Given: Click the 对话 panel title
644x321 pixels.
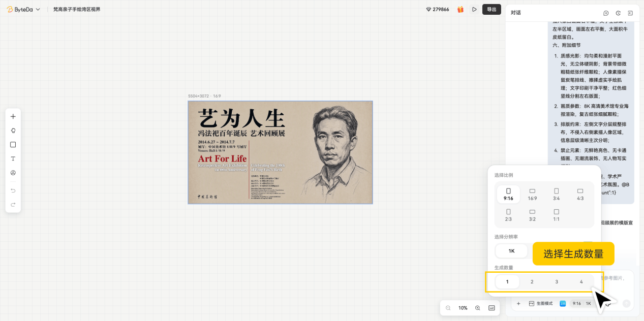Looking at the screenshot, I should [516, 13].
